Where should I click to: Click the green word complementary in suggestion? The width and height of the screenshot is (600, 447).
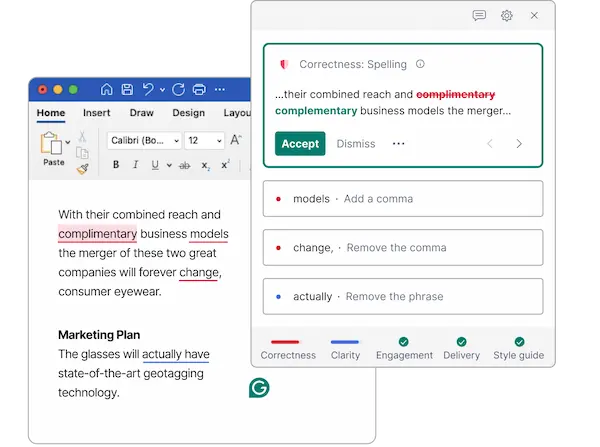tap(316, 111)
